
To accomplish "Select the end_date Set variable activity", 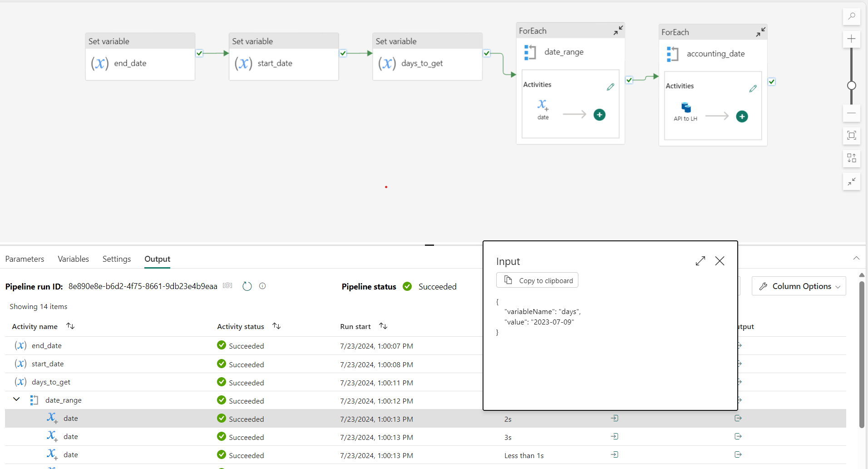I will click(140, 57).
